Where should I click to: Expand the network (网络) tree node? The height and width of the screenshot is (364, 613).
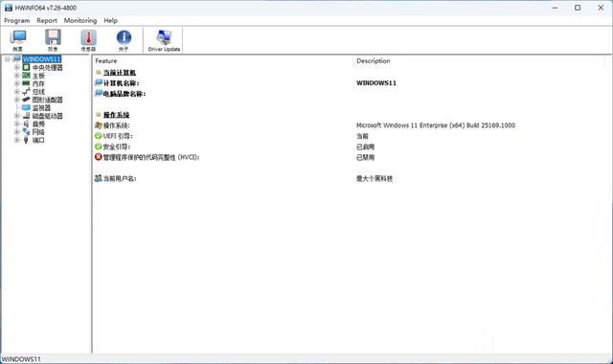tap(17, 132)
